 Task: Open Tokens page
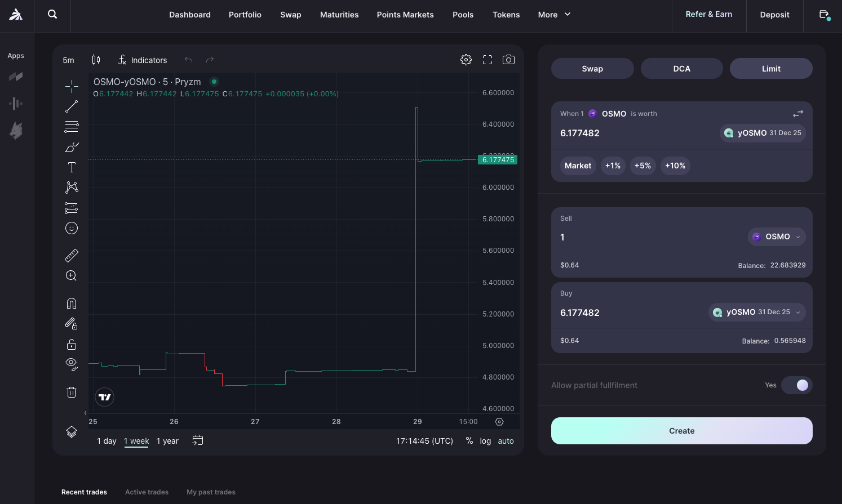506,15
